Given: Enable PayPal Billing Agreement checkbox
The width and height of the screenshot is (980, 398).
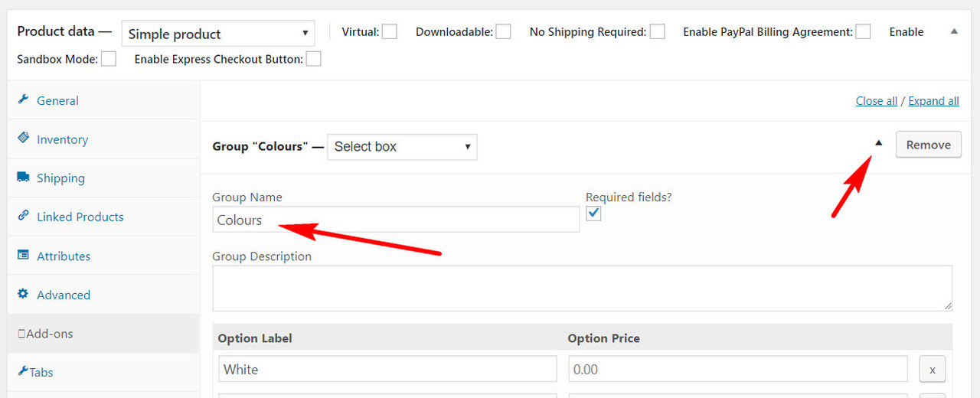Looking at the screenshot, I should click(863, 31).
